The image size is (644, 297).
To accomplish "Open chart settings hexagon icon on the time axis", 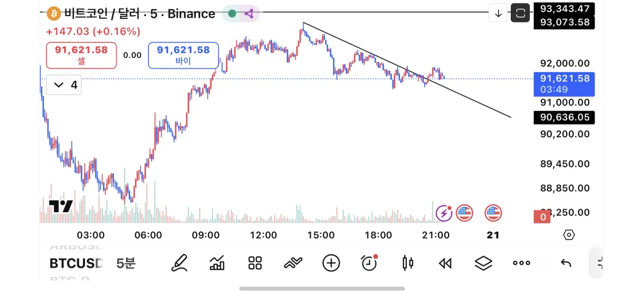I will 569,235.
